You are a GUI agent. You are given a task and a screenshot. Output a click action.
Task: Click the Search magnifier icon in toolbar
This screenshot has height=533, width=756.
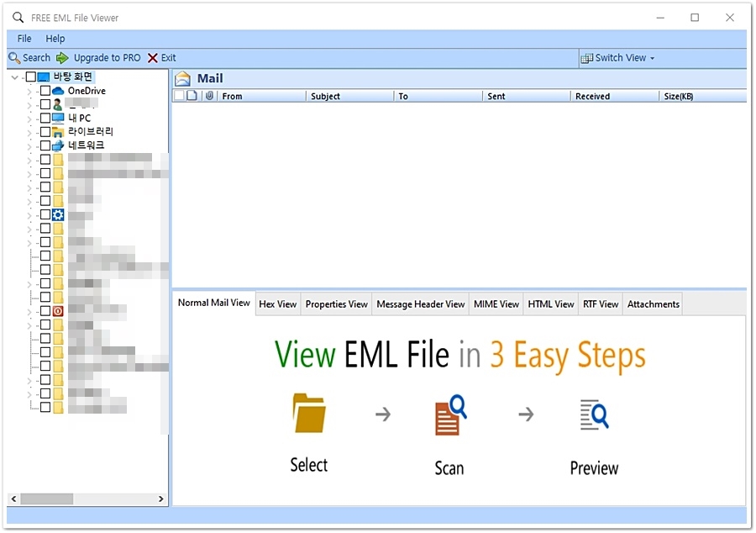click(x=14, y=58)
